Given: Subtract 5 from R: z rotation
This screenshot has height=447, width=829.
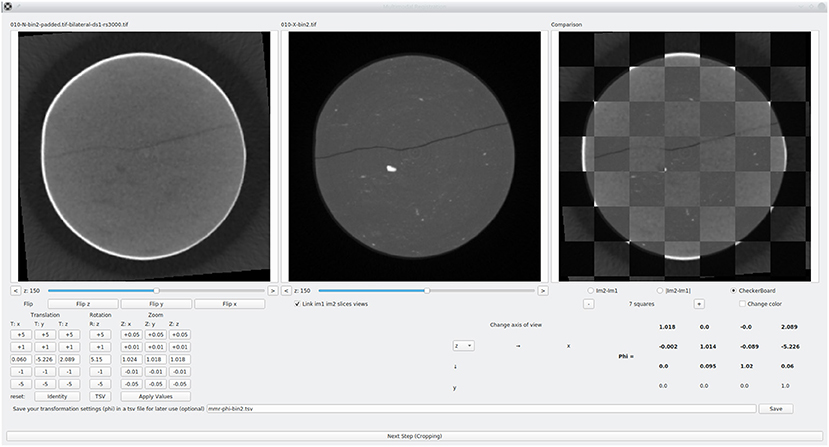Looking at the screenshot, I should 100,384.
